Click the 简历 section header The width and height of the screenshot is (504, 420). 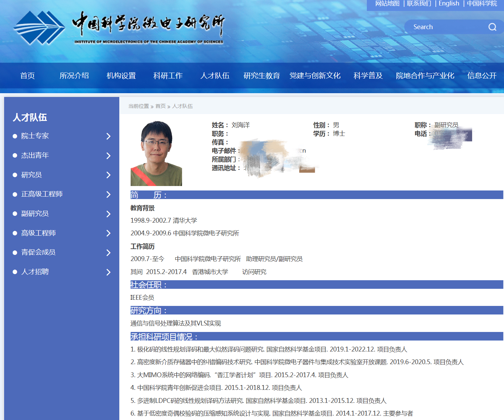pos(317,195)
